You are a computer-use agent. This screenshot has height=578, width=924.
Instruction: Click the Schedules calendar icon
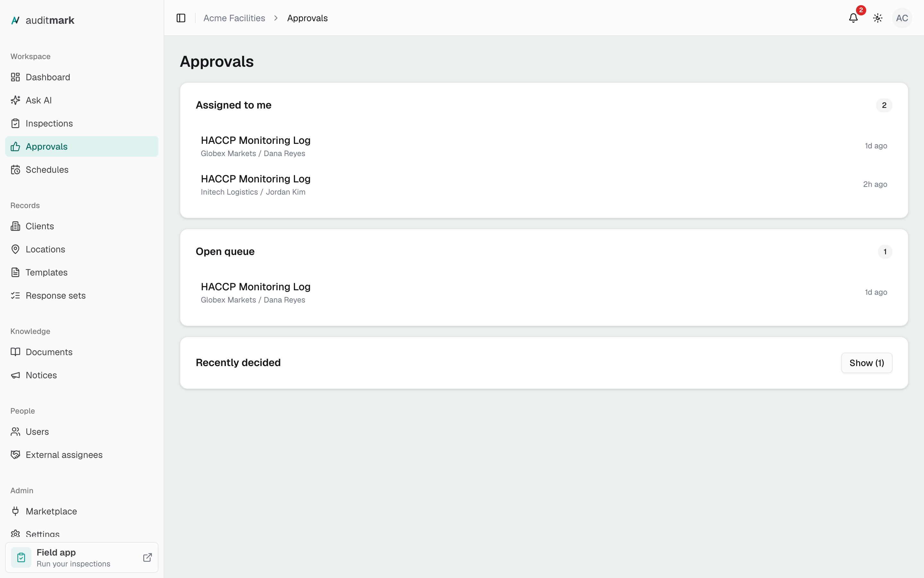tap(15, 170)
